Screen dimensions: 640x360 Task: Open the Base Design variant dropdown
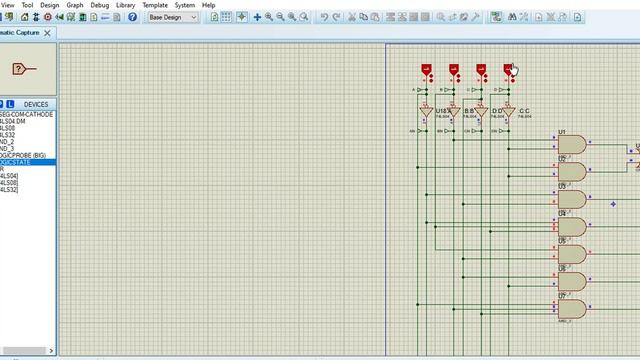172,17
